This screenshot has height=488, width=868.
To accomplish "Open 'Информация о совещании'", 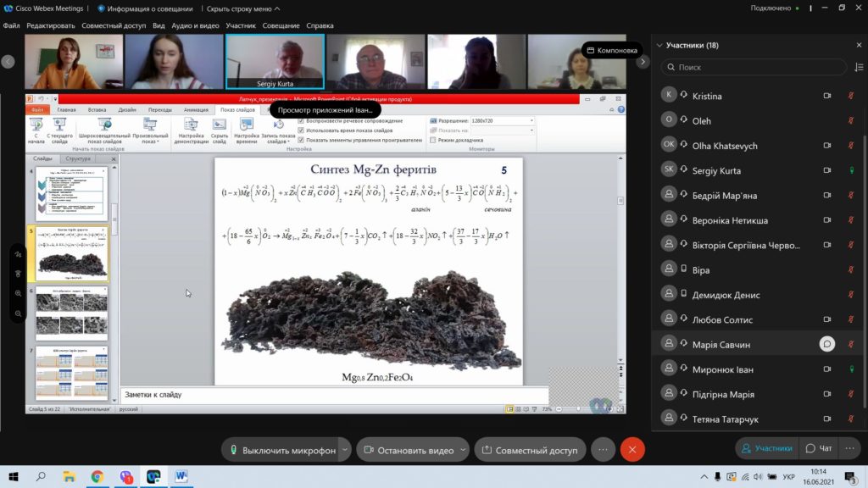I will (145, 8).
